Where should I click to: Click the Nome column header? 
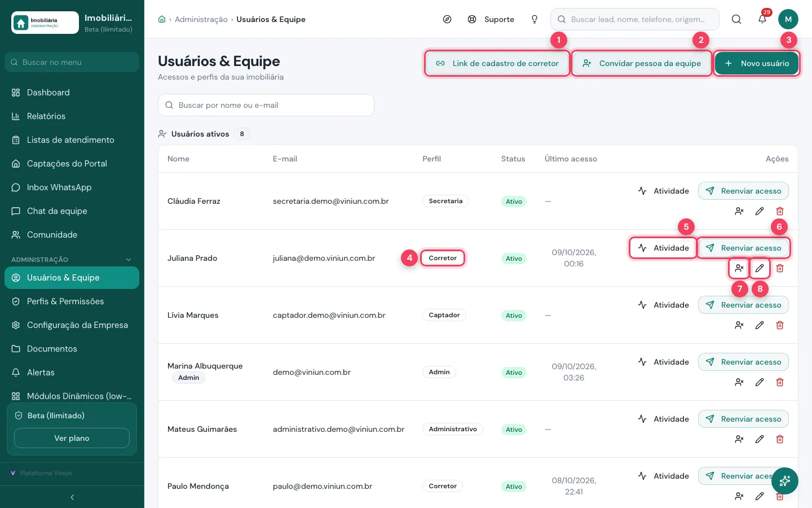[x=178, y=159]
